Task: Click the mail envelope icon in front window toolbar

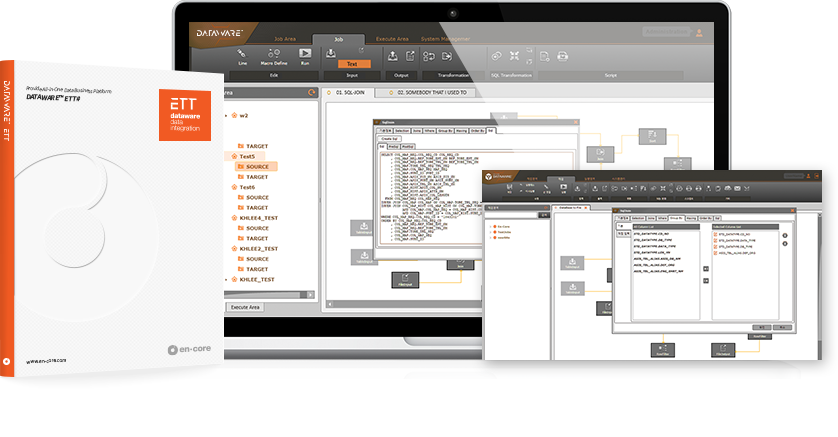Action: [x=737, y=188]
